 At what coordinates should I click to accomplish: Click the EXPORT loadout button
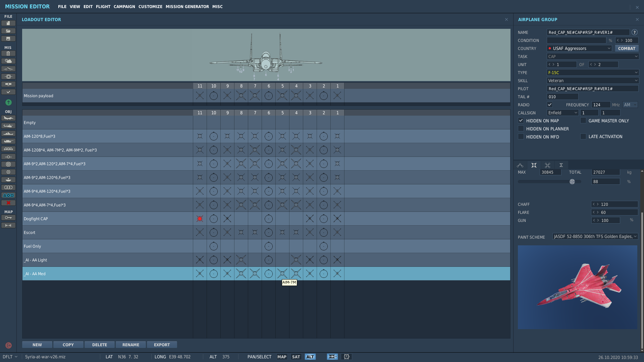pos(162,345)
